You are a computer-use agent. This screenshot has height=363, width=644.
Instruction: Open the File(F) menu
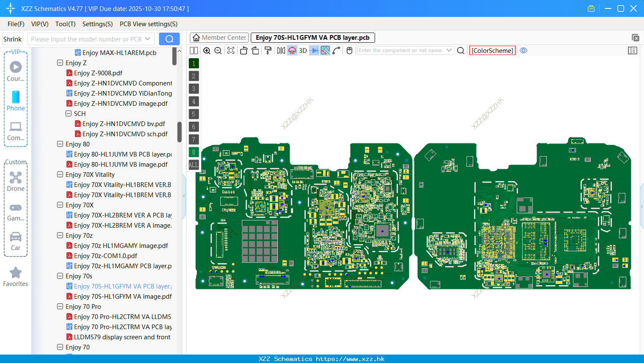click(x=16, y=24)
